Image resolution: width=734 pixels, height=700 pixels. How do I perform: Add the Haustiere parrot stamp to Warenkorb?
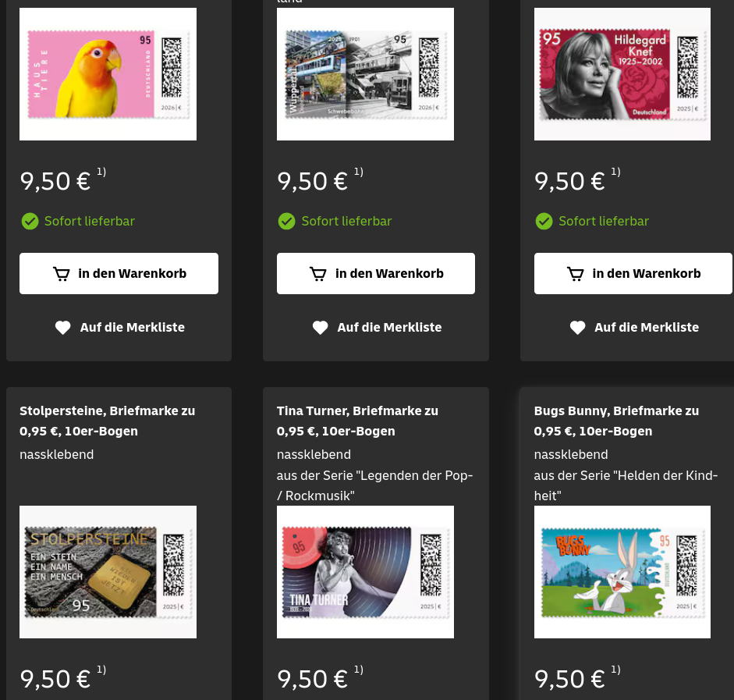(119, 273)
